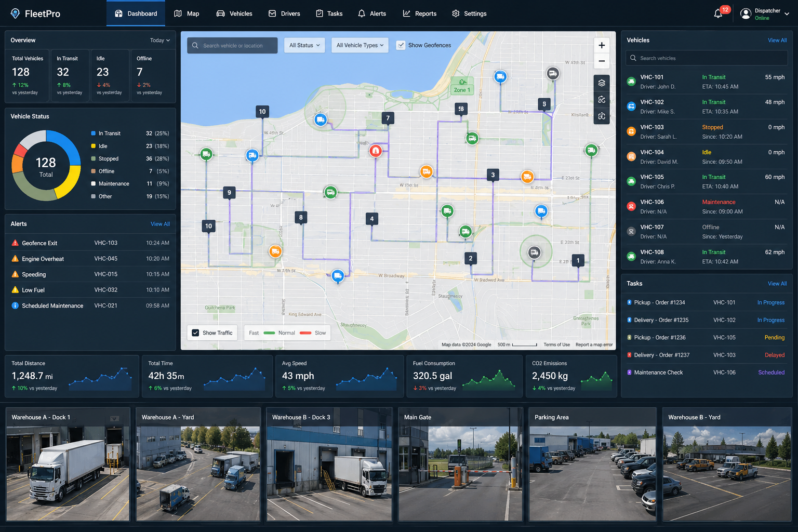The height and width of the screenshot is (532, 798).
Task: Open the All Vehicle Types dropdown
Action: pos(360,45)
